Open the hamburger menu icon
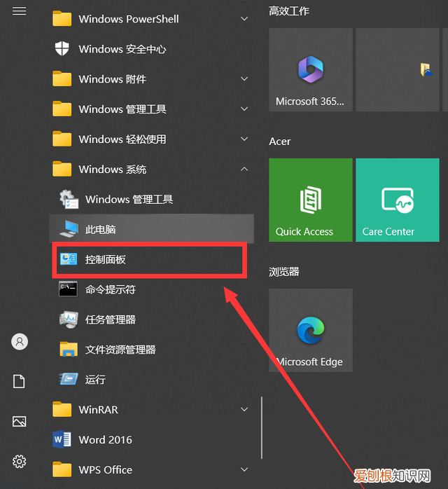This screenshot has height=489, width=448. pyautogui.click(x=19, y=11)
